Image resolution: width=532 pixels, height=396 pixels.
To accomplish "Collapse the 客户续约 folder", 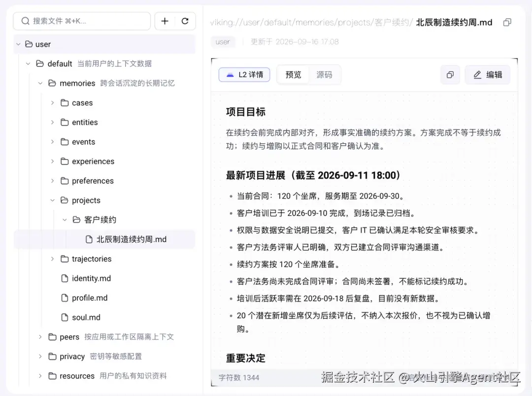I will [x=65, y=220].
